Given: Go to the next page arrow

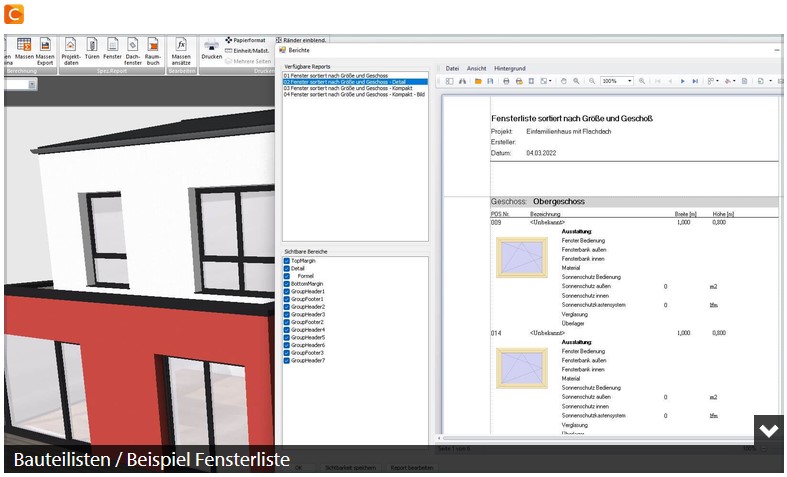Looking at the screenshot, I should (683, 81).
